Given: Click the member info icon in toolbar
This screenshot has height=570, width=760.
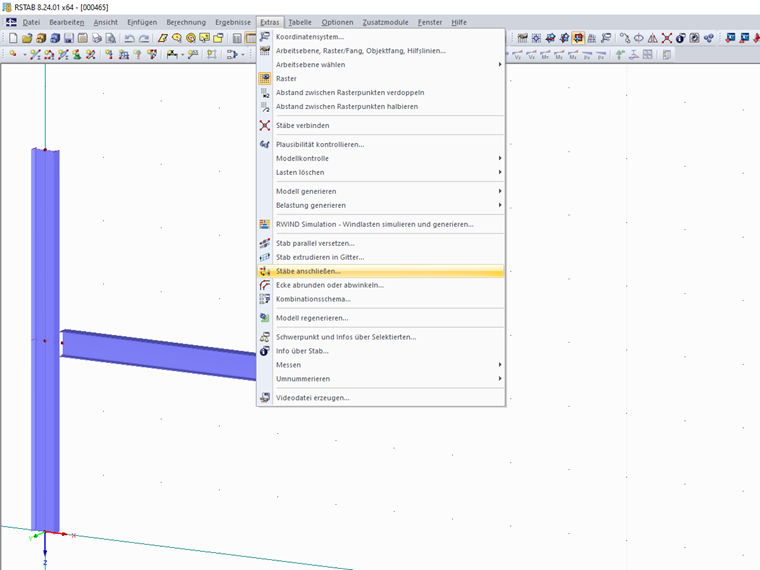Looking at the screenshot, I should [681, 38].
